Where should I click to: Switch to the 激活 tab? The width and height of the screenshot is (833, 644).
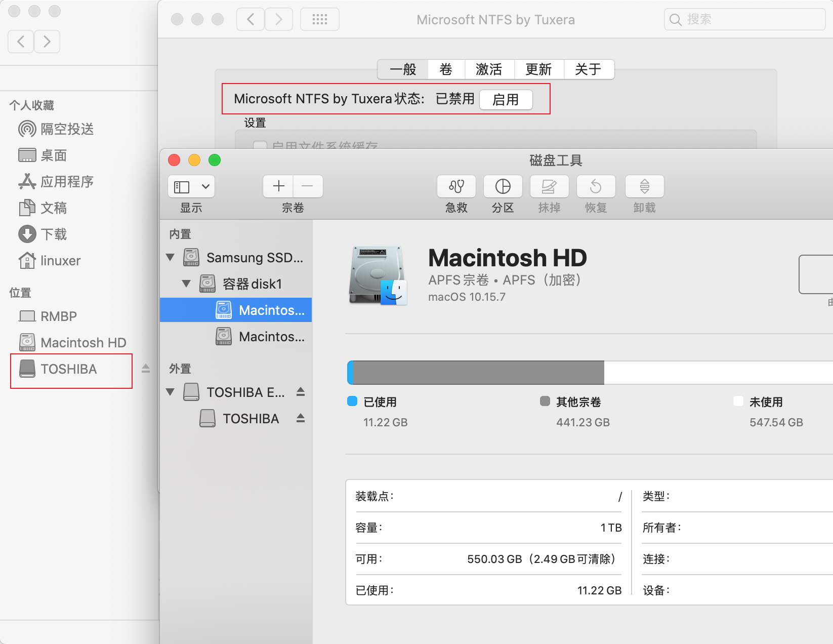489,69
